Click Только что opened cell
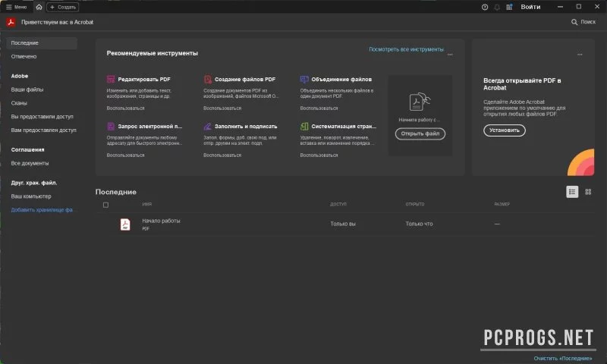Viewport: 607px width, 364px height. click(420, 224)
